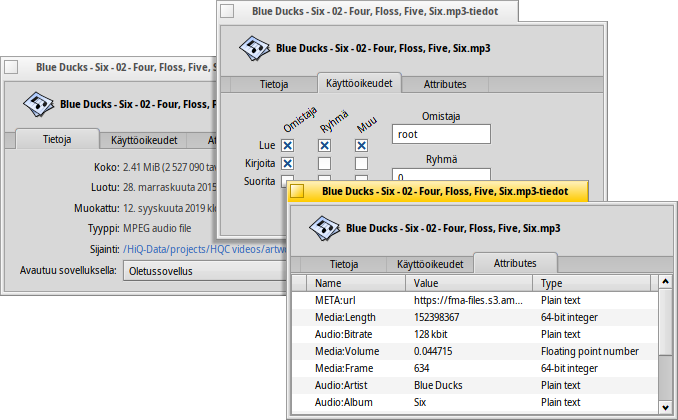Click the Omistaja field containing root
This screenshot has height=420, width=678.
(x=440, y=134)
